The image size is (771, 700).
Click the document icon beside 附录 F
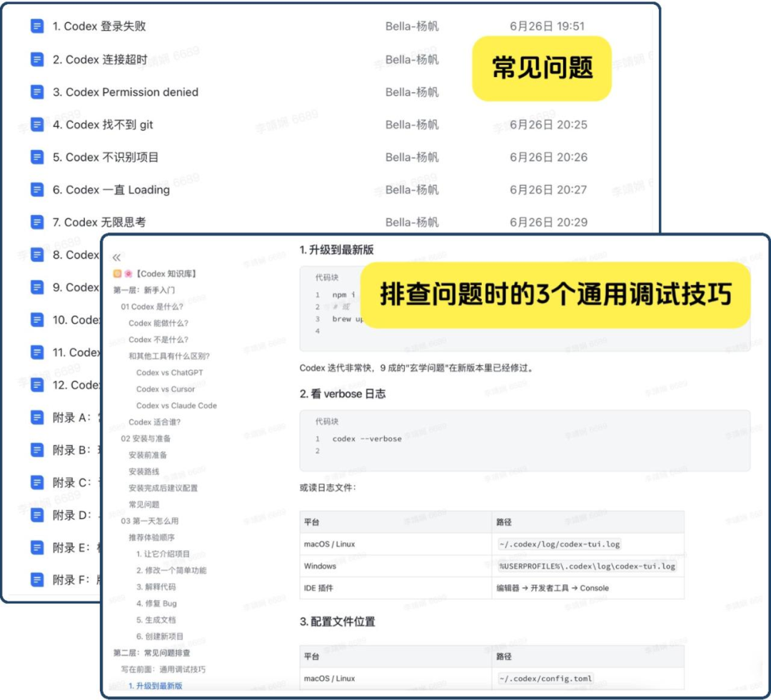(37, 580)
